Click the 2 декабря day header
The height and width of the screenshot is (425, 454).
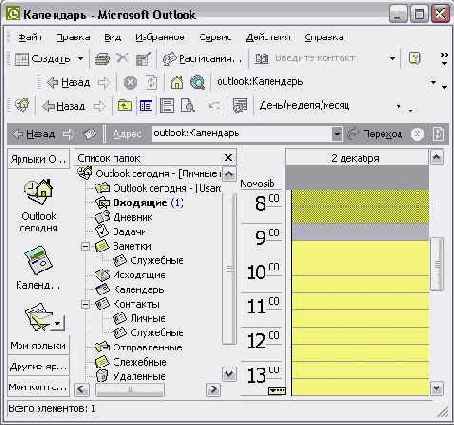[x=356, y=158]
